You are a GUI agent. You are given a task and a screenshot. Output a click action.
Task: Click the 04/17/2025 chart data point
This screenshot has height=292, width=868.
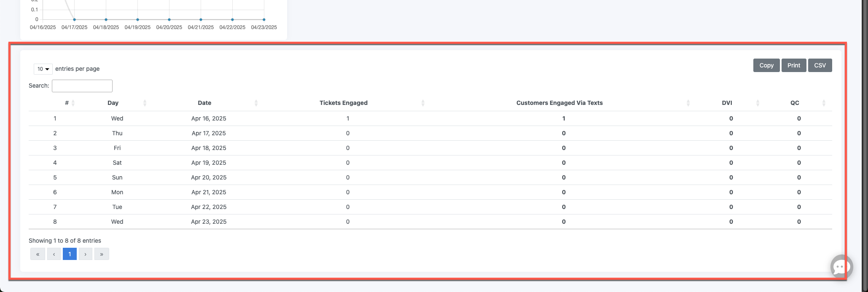click(75, 19)
